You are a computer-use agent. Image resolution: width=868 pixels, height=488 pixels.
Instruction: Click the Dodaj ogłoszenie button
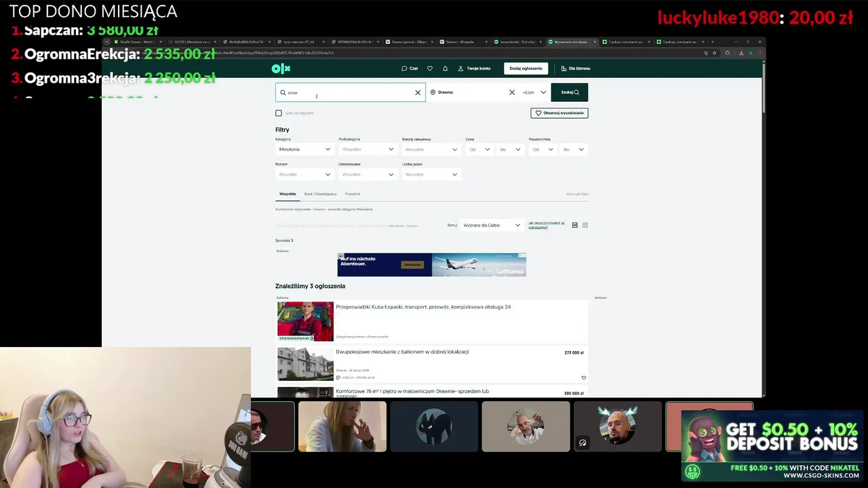coord(526,68)
